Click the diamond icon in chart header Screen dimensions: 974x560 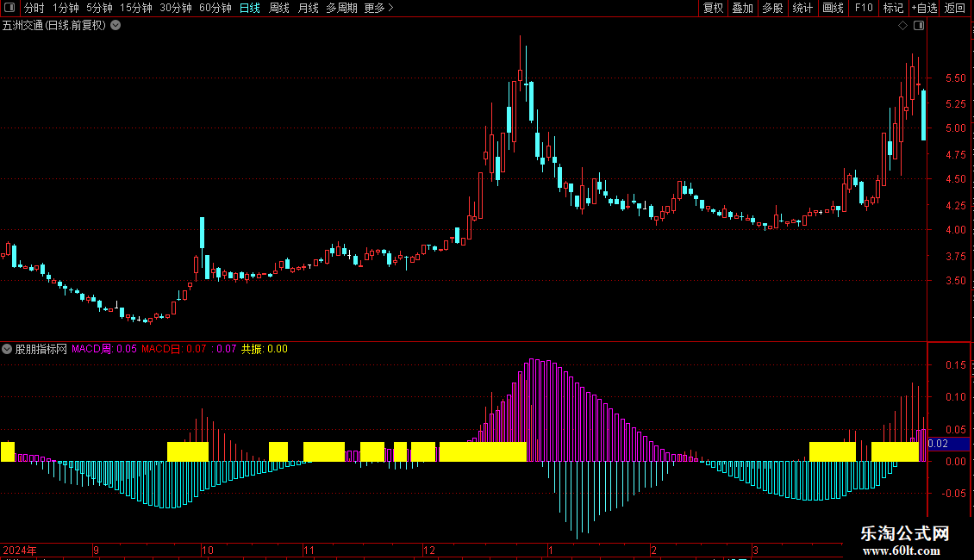point(903,26)
